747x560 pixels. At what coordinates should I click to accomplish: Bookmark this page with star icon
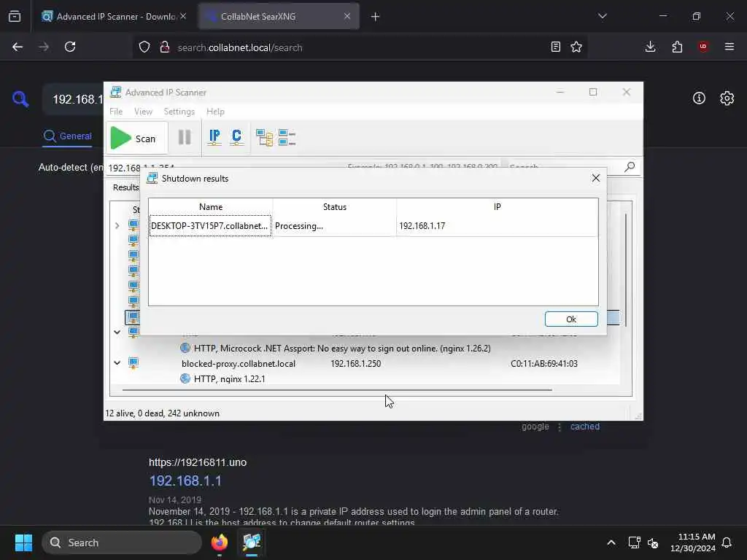pyautogui.click(x=576, y=47)
